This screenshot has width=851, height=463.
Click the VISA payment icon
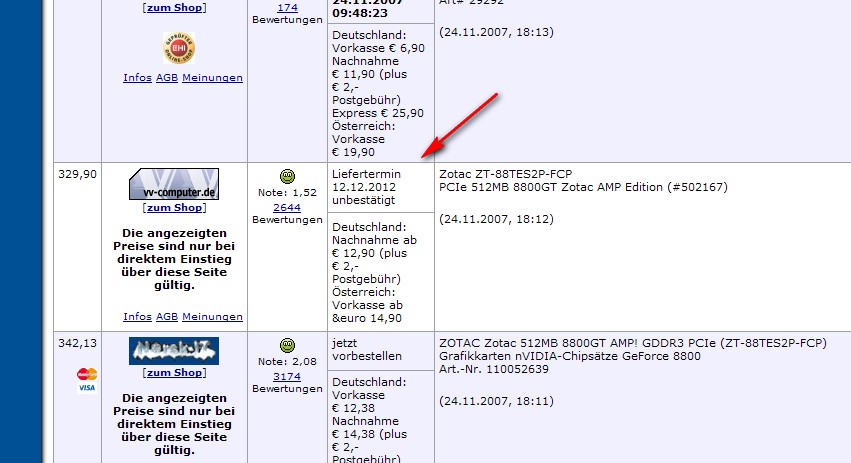pyautogui.click(x=87, y=388)
